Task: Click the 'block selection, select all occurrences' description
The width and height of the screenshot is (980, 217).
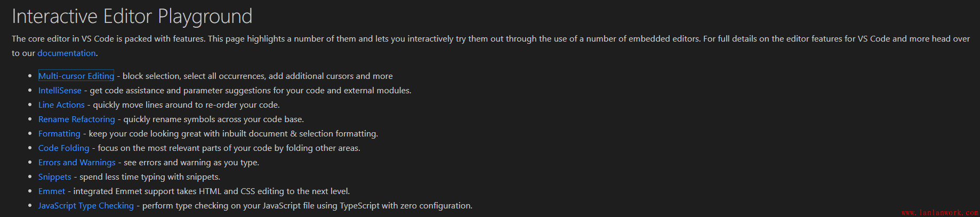Action: (258, 76)
